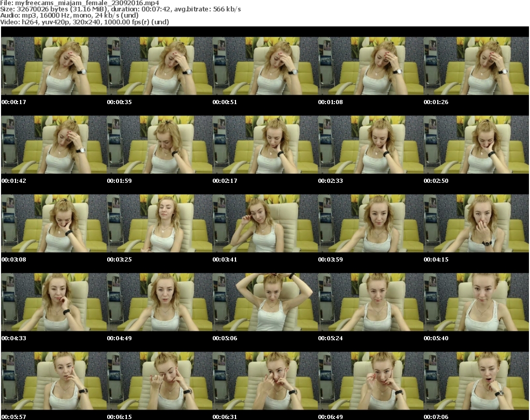Select the Audio mp3 info line
The image size is (530, 420).
(x=69, y=16)
